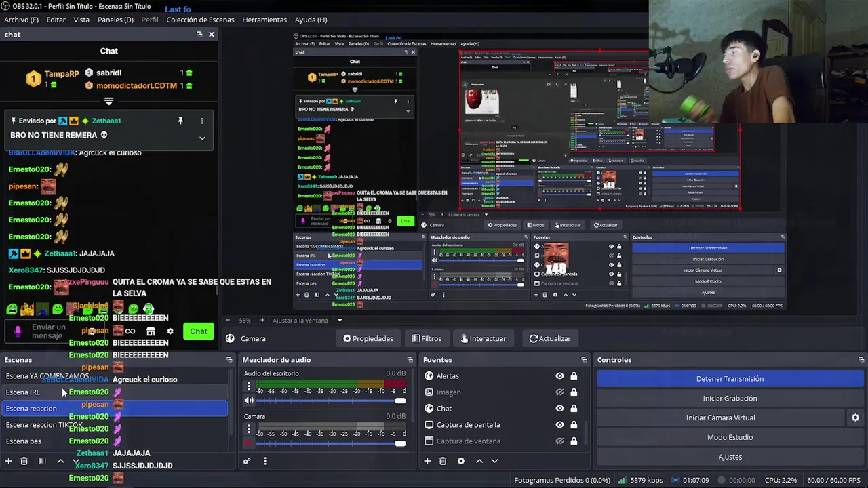Move selected source down in Fuentes

[x=494, y=461]
